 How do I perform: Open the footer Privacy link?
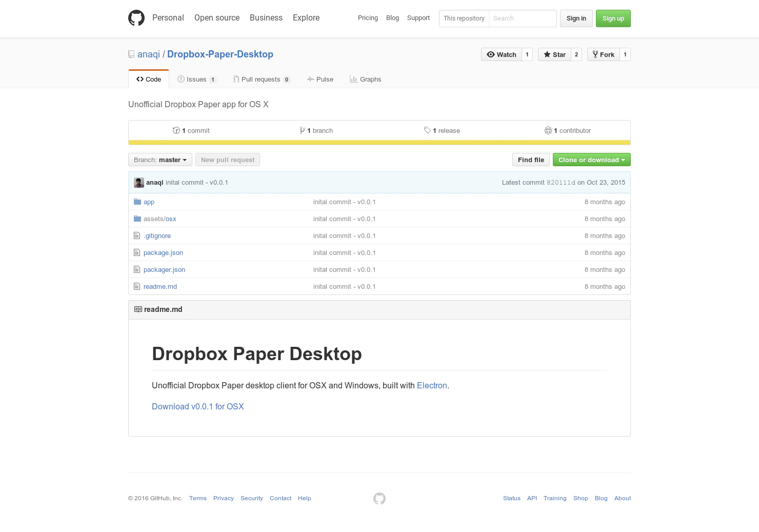coord(224,498)
